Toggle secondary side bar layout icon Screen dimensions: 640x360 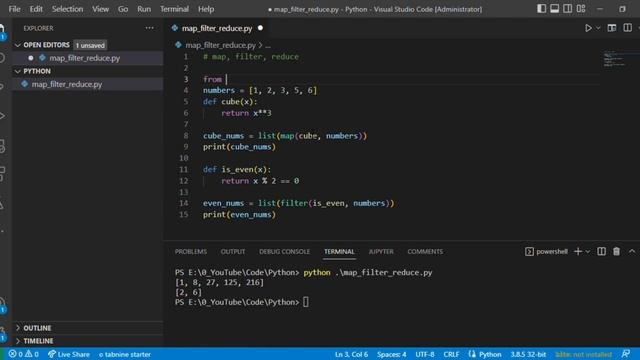click(567, 9)
